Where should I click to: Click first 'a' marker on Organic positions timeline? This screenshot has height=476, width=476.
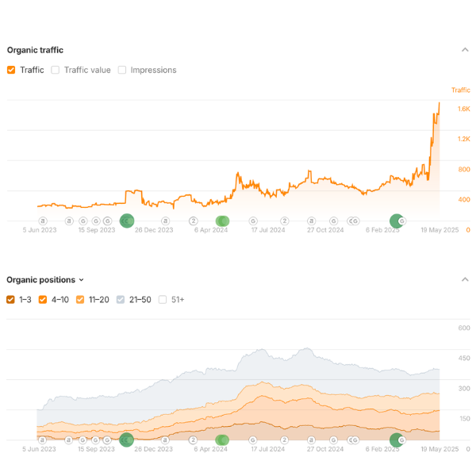(43, 440)
